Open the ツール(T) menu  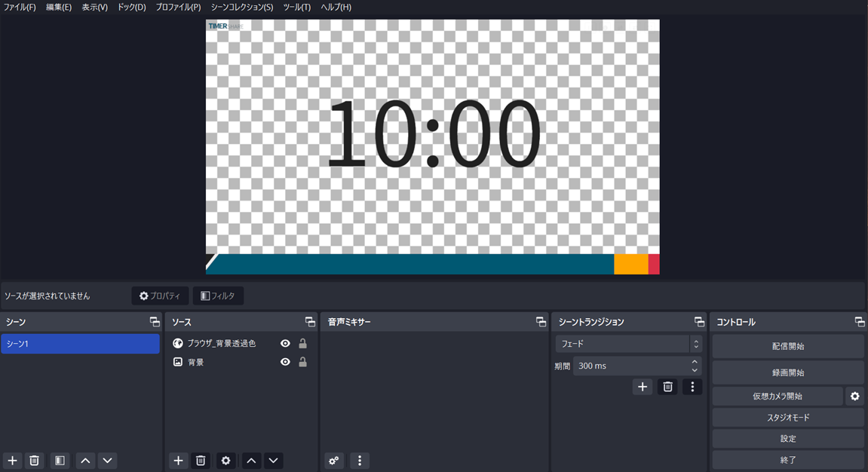[296, 7]
